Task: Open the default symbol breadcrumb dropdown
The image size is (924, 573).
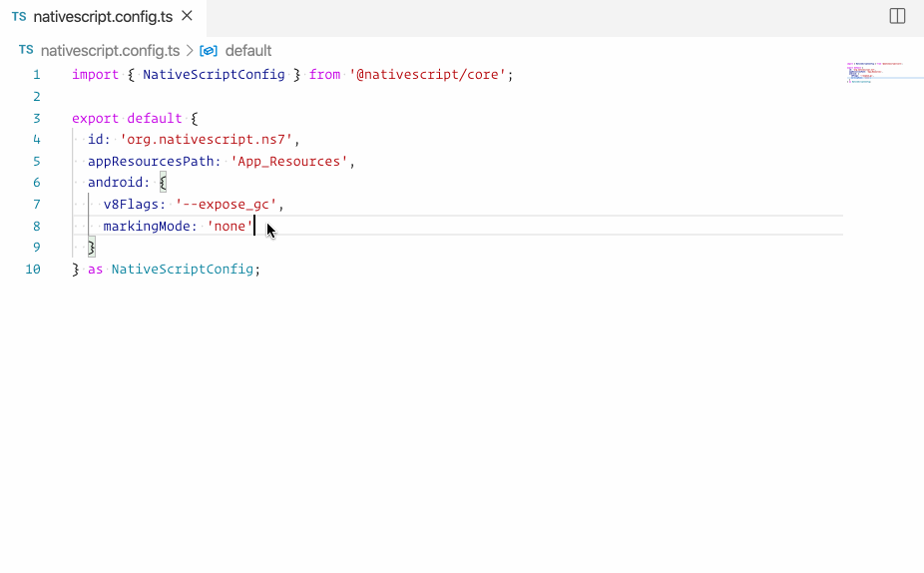Action: click(248, 51)
